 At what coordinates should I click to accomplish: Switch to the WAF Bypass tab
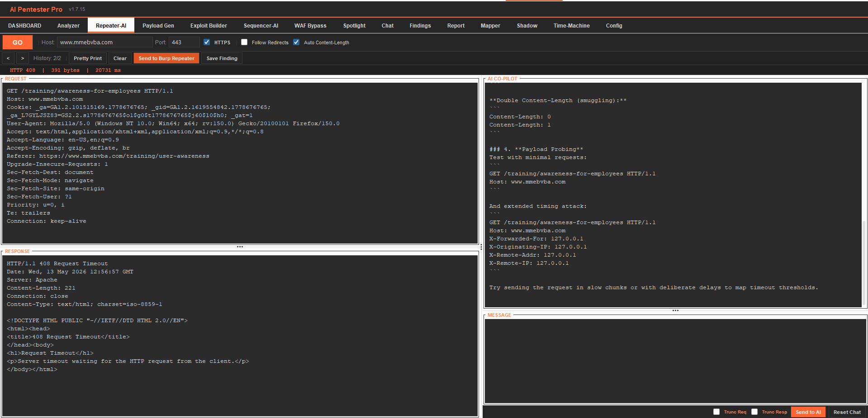310,26
